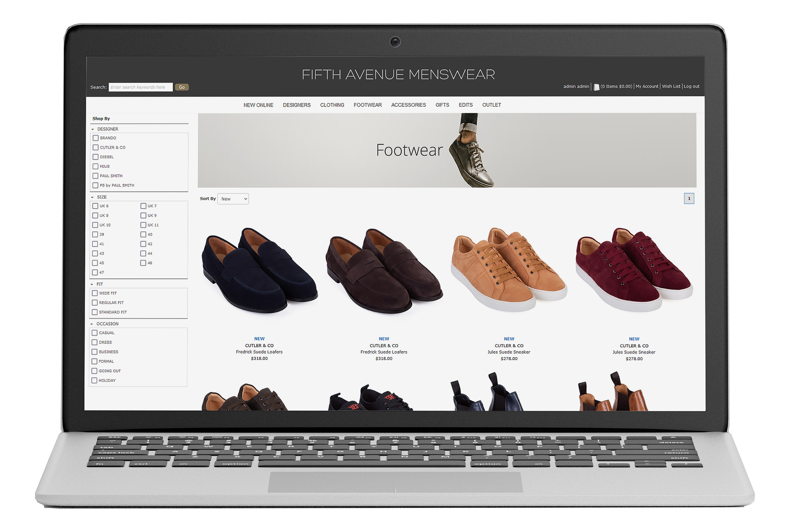790x532 pixels.
Task: Go to the CLOTHING menu
Action: point(332,105)
